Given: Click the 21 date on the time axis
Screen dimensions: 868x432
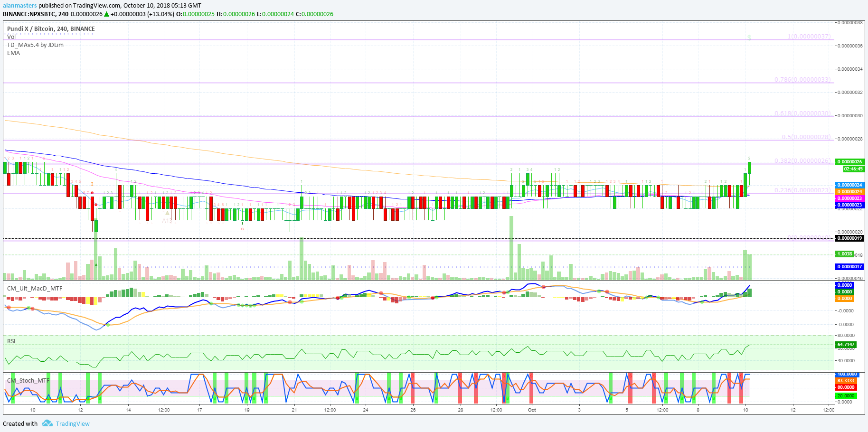Looking at the screenshot, I should click(294, 410).
